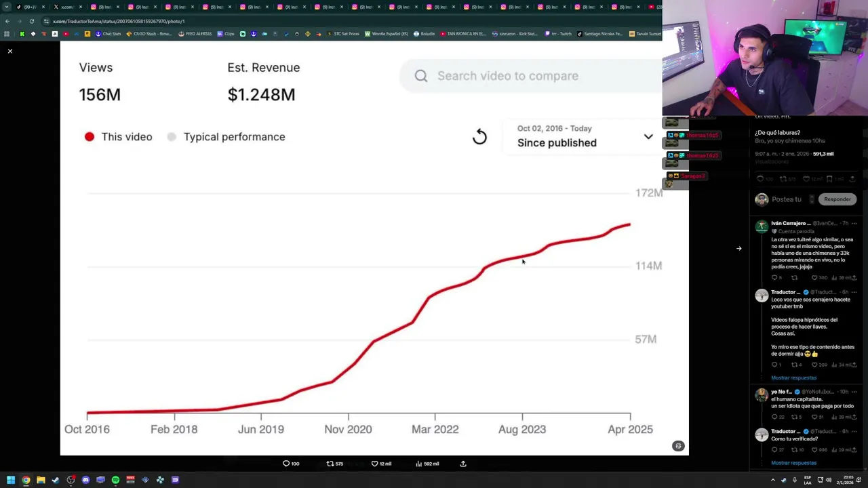This screenshot has height=488, width=868.
Task: Reload the page in the browser
Action: [31, 21]
